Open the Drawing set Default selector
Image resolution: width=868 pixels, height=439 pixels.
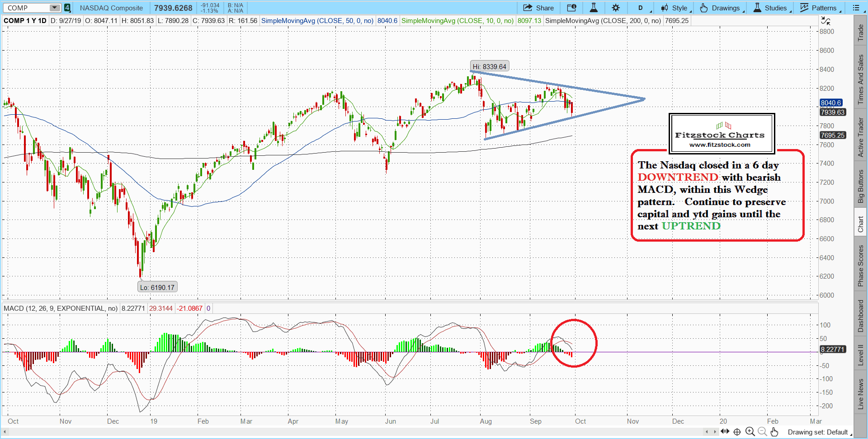tap(818, 432)
